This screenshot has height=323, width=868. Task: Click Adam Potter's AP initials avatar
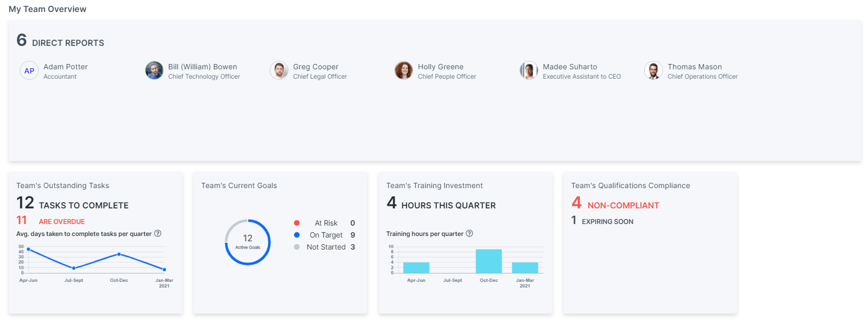(x=29, y=70)
